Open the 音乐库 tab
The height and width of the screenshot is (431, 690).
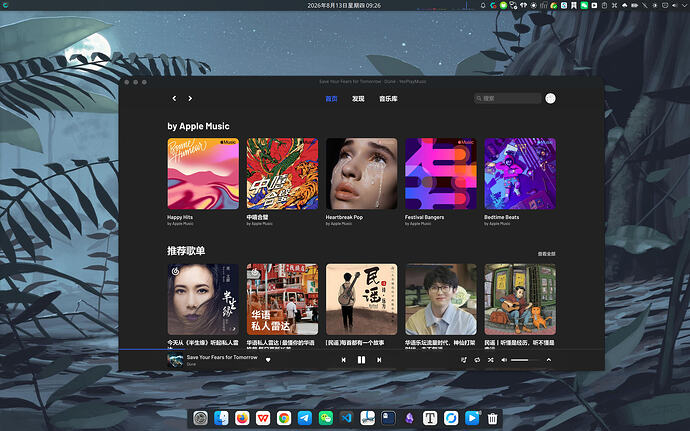388,99
